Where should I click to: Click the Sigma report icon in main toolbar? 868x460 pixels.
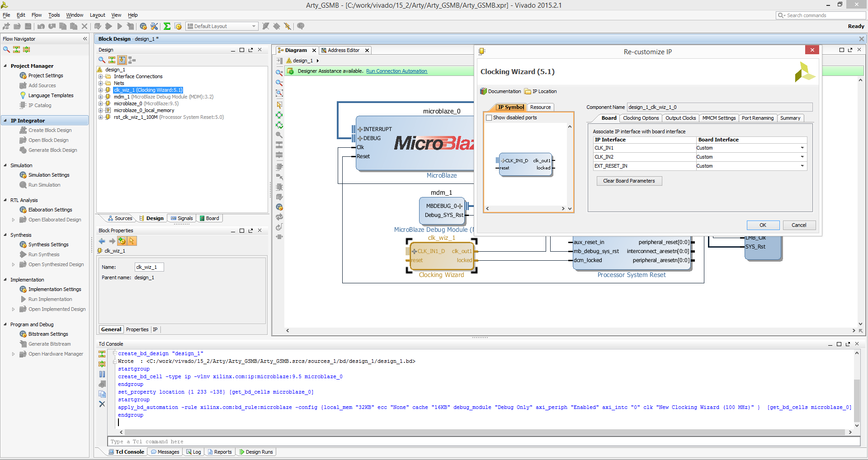click(x=167, y=26)
